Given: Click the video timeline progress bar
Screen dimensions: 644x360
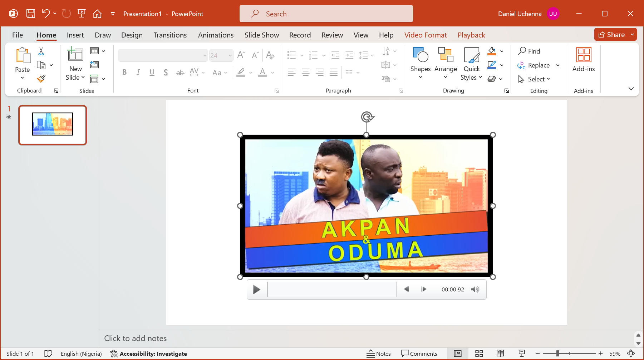Looking at the screenshot, I should pyautogui.click(x=331, y=289).
